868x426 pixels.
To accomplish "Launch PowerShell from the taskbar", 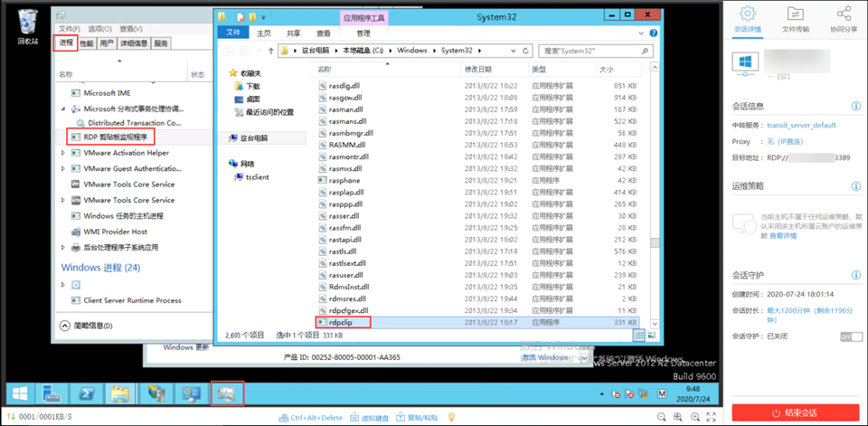I will pos(86,393).
